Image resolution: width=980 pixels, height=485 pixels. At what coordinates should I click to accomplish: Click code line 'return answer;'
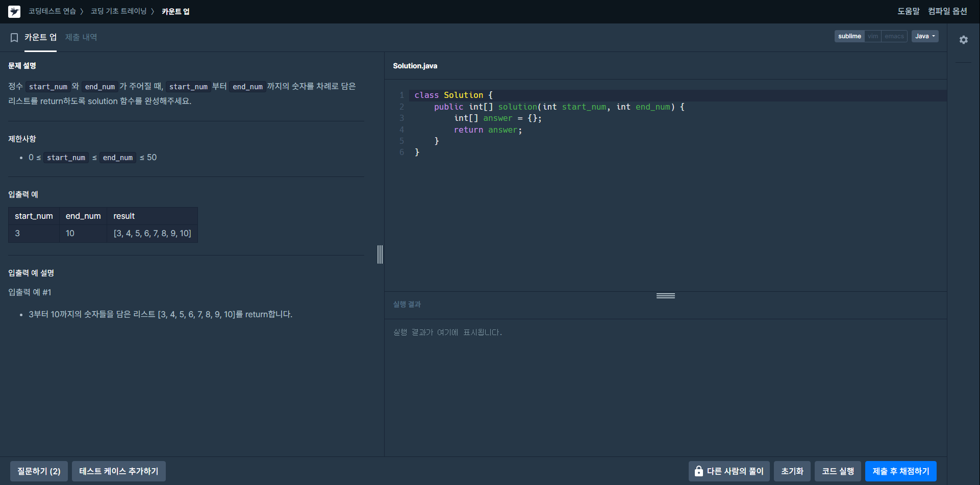coord(488,130)
